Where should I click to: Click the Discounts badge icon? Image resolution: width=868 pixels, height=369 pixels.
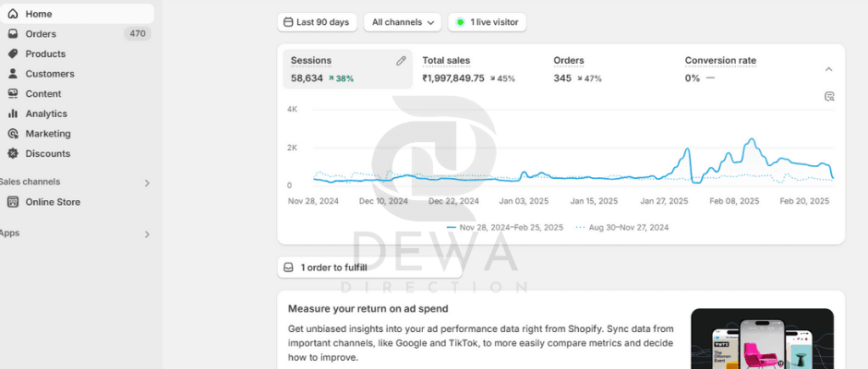(13, 154)
